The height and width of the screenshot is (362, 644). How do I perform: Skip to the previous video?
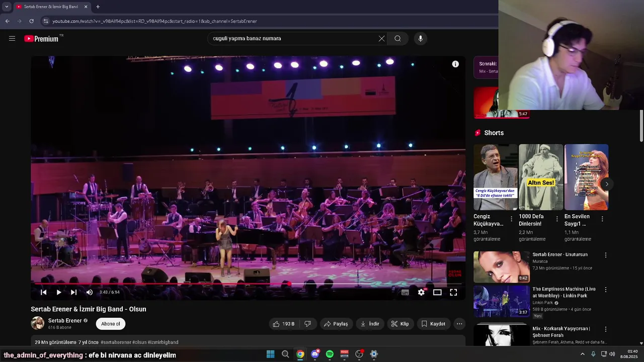click(44, 292)
